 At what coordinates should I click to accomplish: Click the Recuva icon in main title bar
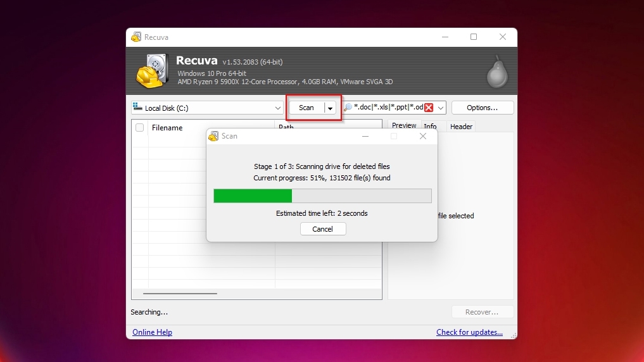[x=136, y=37]
